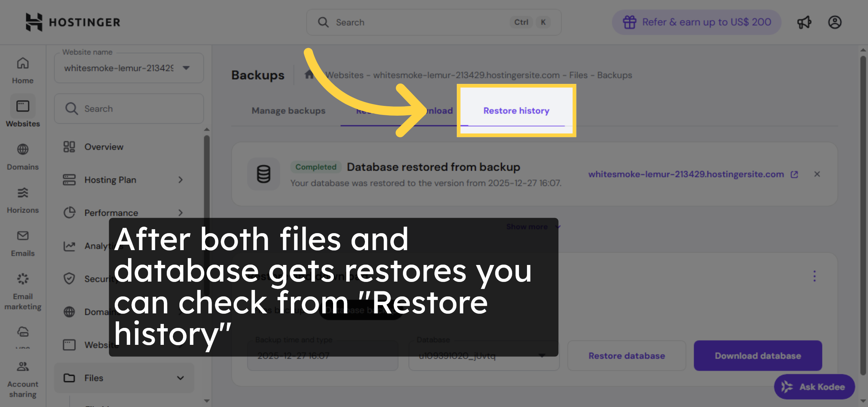Screen dimensions: 868x407
Task: Click the Download database button
Action: pyautogui.click(x=757, y=356)
